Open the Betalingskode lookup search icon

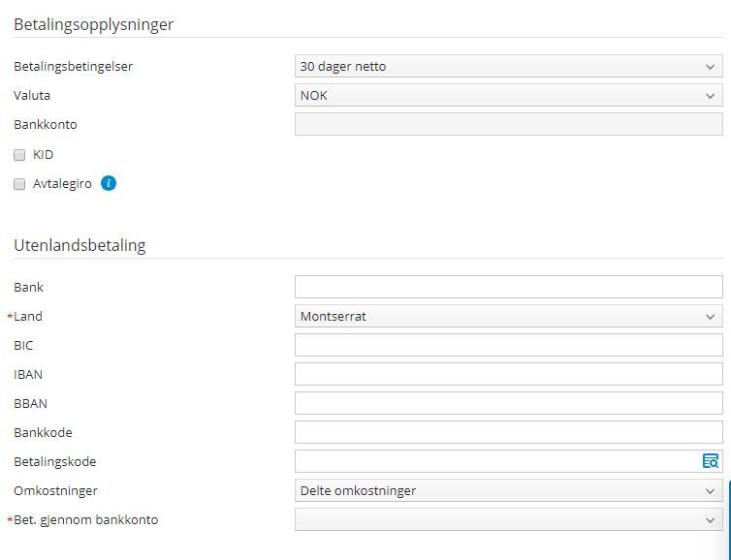click(710, 461)
